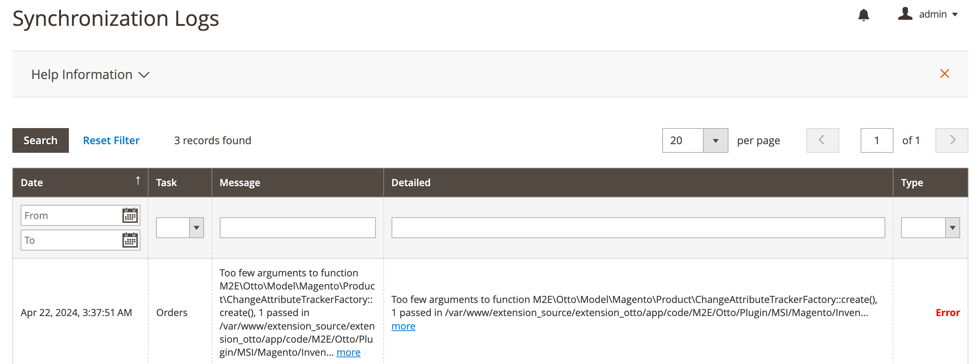The image size is (980, 364).
Task: Open the To date calendar picker
Action: click(x=130, y=240)
